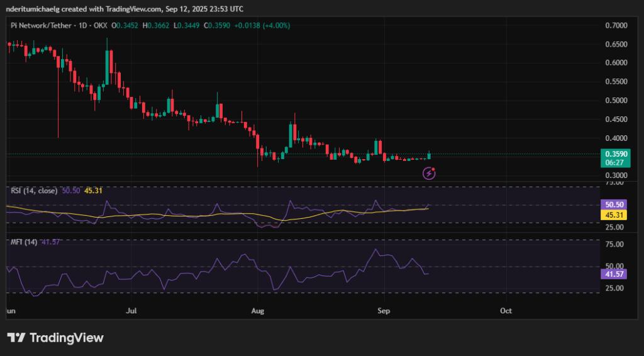The image size is (644, 356).
Task: Click the OKX exchange name in legend
Action: click(101, 25)
